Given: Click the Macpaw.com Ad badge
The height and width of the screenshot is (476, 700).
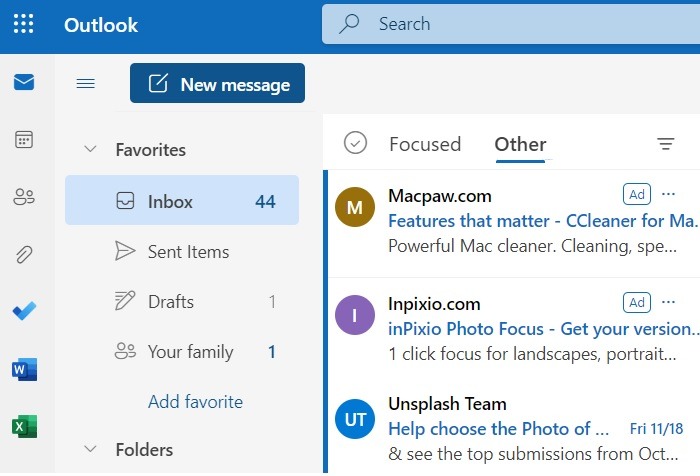Looking at the screenshot, I should tap(637, 194).
